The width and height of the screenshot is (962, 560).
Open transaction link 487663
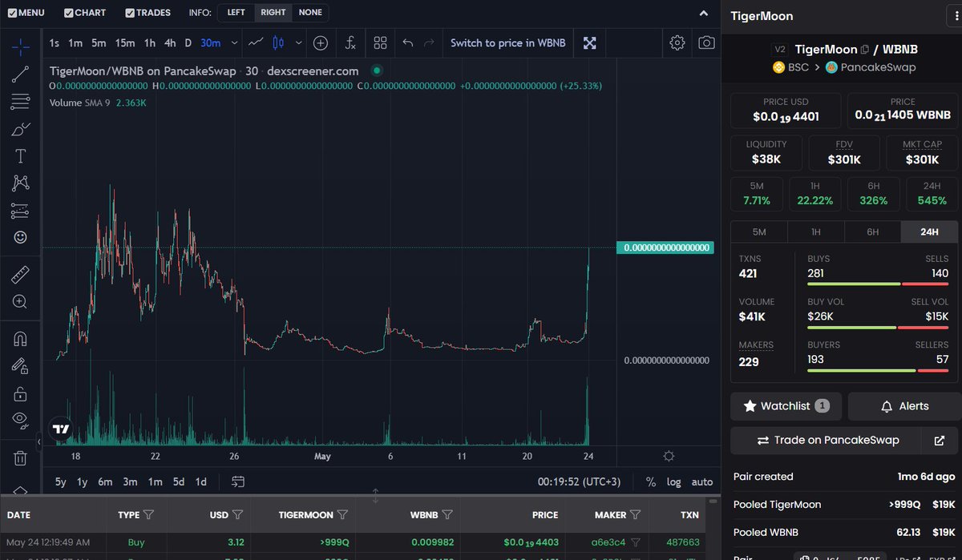click(682, 542)
